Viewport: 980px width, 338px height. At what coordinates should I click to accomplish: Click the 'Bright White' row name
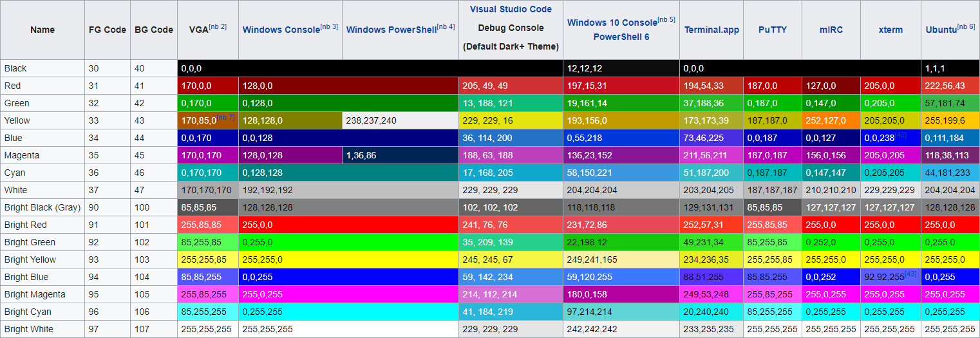pyautogui.click(x=29, y=329)
